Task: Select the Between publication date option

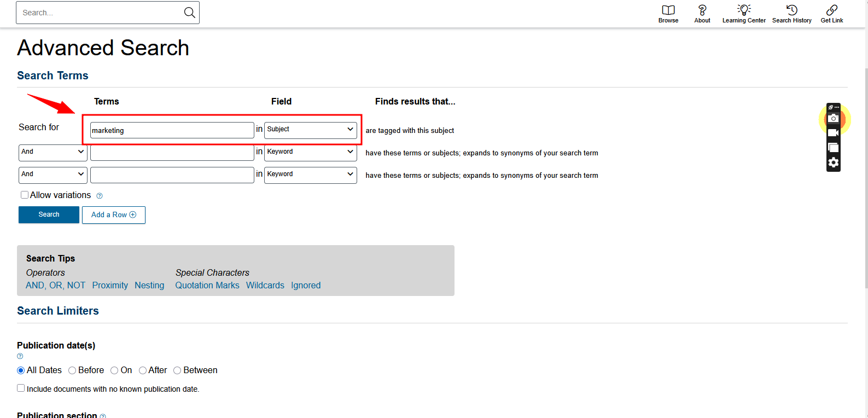Action: pos(177,370)
